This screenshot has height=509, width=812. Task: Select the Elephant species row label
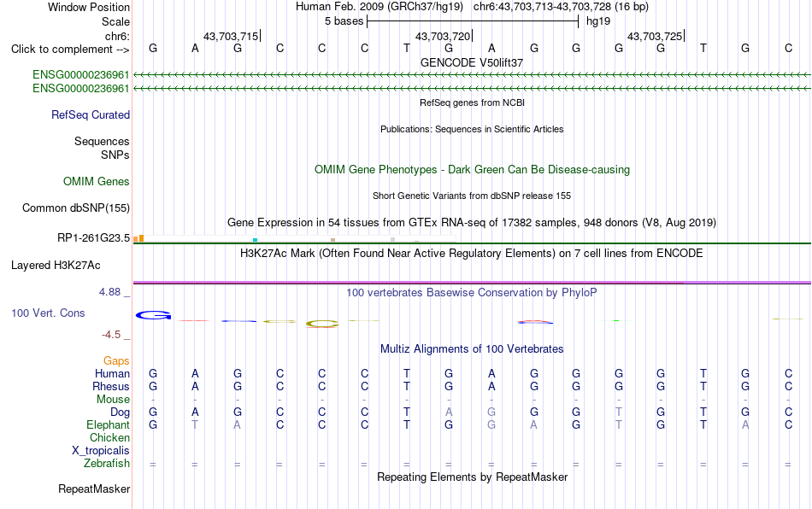pyautogui.click(x=108, y=424)
